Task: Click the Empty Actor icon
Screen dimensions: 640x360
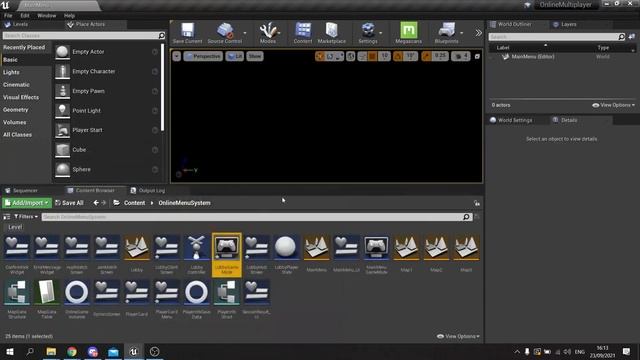Action: (x=62, y=52)
